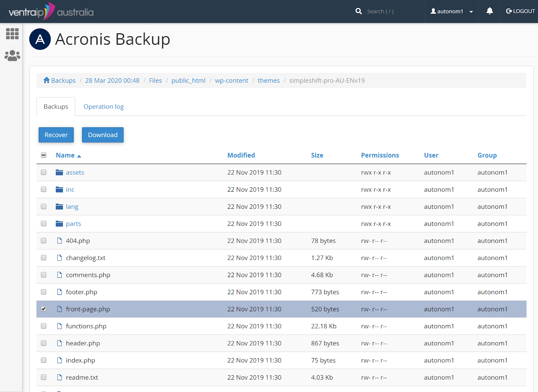Click the search magnifier icon
Screen dimensions: 538x392
coord(359,11)
